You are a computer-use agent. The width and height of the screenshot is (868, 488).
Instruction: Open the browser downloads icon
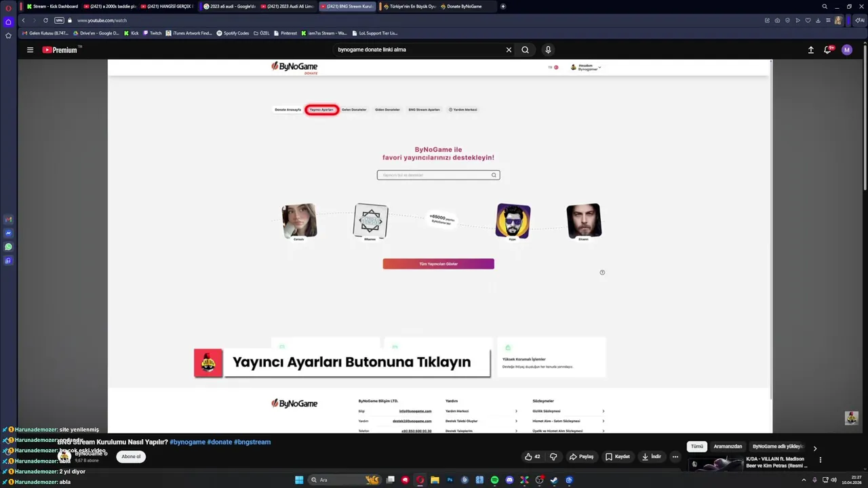tap(818, 20)
